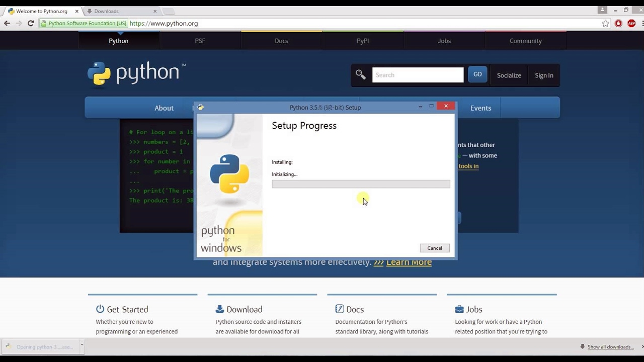This screenshot has width=644, height=362.
Task: Open the PyPI top navigation tab
Action: click(363, 41)
